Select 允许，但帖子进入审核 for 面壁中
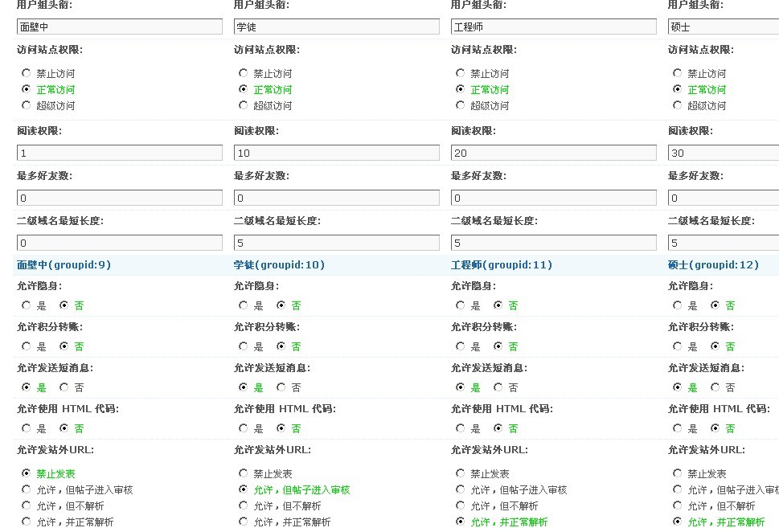Screen dimensions: 779x532 pos(26,489)
